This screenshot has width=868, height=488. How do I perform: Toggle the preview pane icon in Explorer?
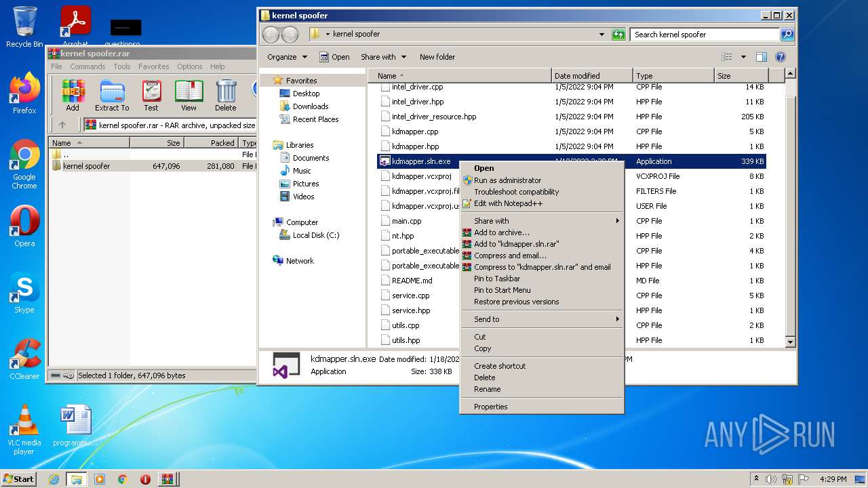tap(762, 57)
